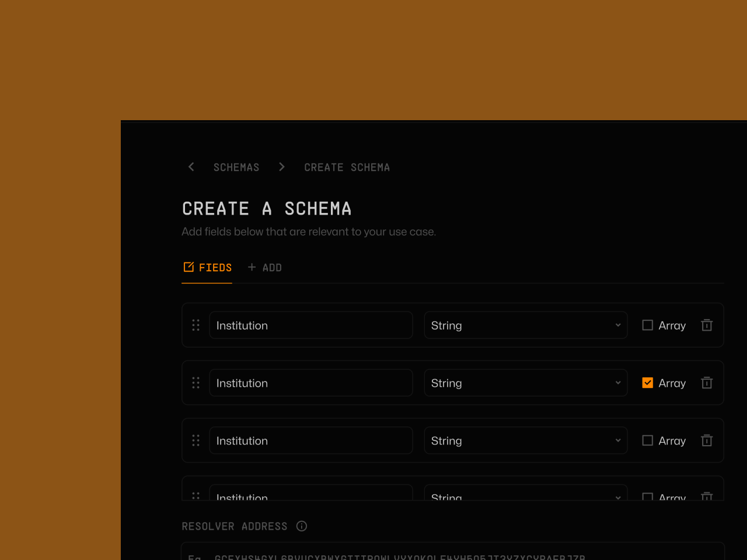The height and width of the screenshot is (560, 747).
Task: Tick the Array checkbox on third row
Action: 647,441
